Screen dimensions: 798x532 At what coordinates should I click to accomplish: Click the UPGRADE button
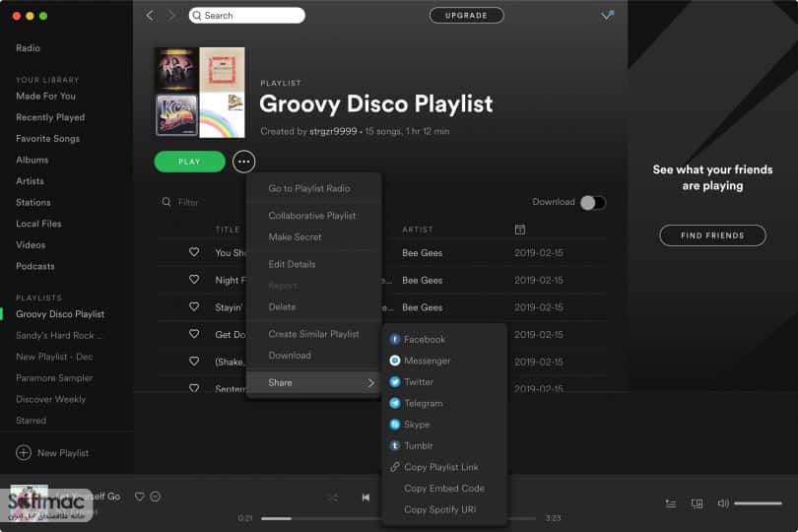click(x=467, y=16)
